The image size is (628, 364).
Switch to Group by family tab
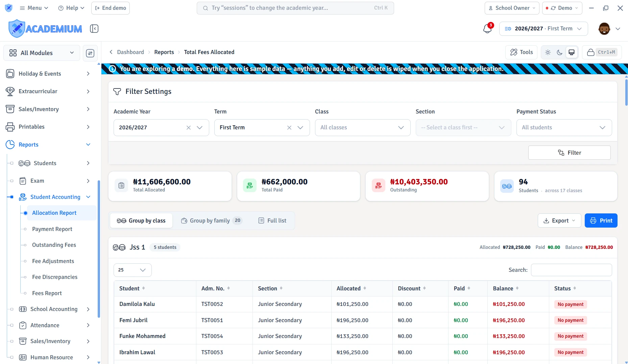211,220
